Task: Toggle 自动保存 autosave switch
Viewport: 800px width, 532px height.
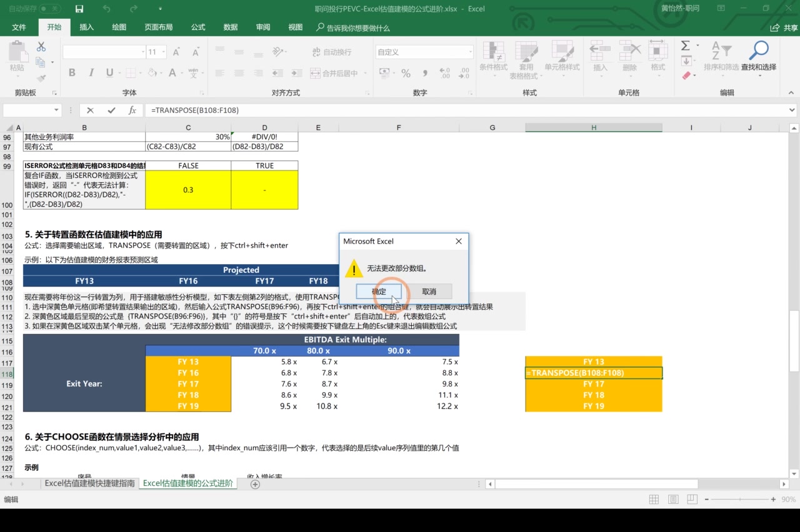Action: [x=51, y=9]
